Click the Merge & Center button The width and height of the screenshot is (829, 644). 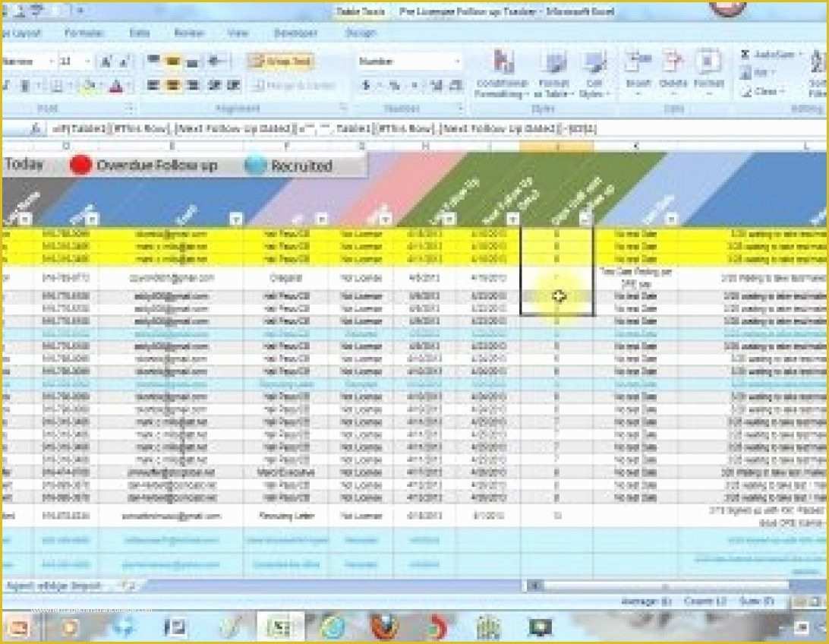pyautogui.click(x=294, y=85)
